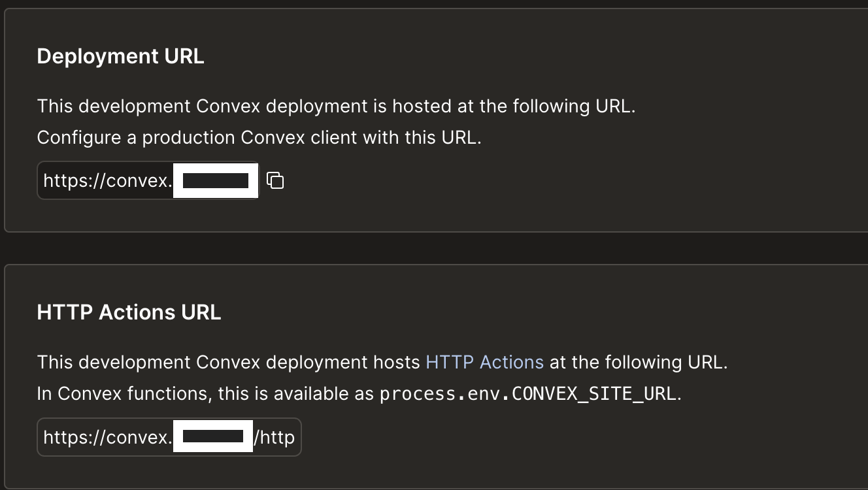Click the dark gap between the two cards
The width and height of the screenshot is (868, 490).
[434, 248]
